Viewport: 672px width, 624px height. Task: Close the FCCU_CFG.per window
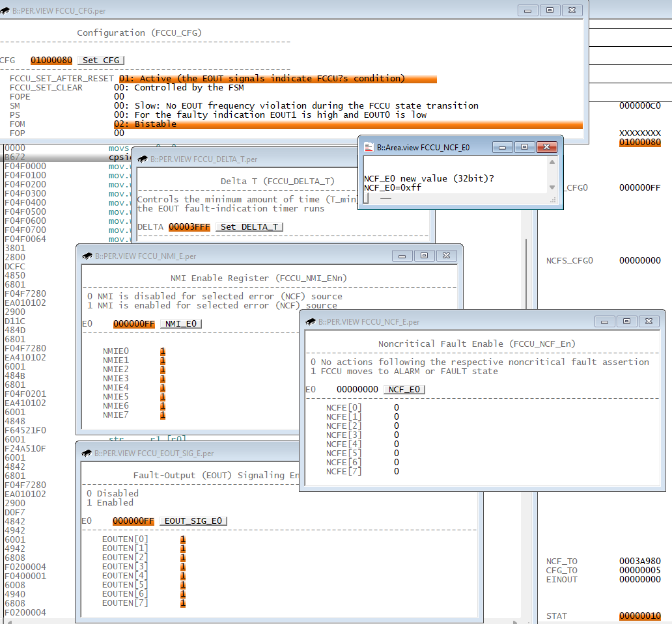(x=572, y=10)
